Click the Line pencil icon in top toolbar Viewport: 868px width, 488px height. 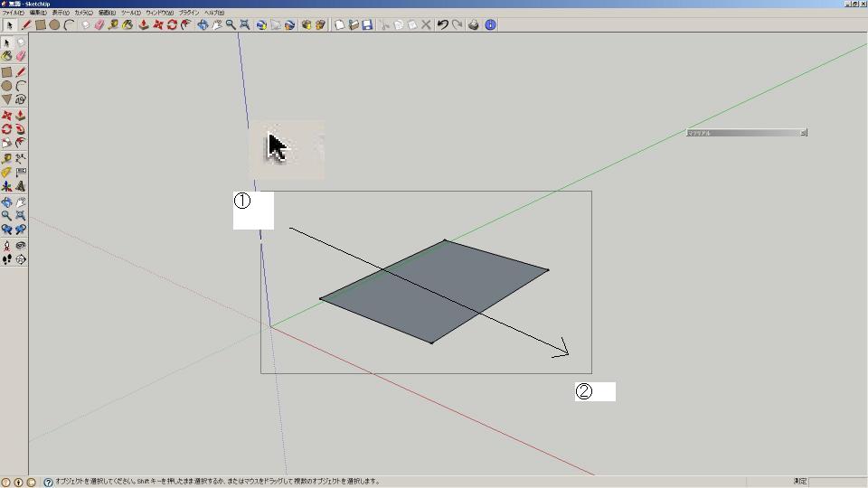coord(26,25)
